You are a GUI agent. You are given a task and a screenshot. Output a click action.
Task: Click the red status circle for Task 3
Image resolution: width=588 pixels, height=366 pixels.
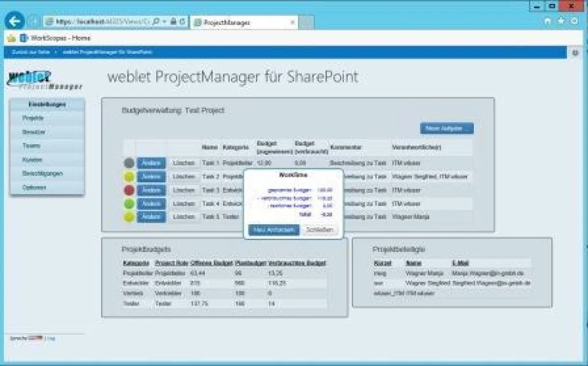[x=129, y=190]
